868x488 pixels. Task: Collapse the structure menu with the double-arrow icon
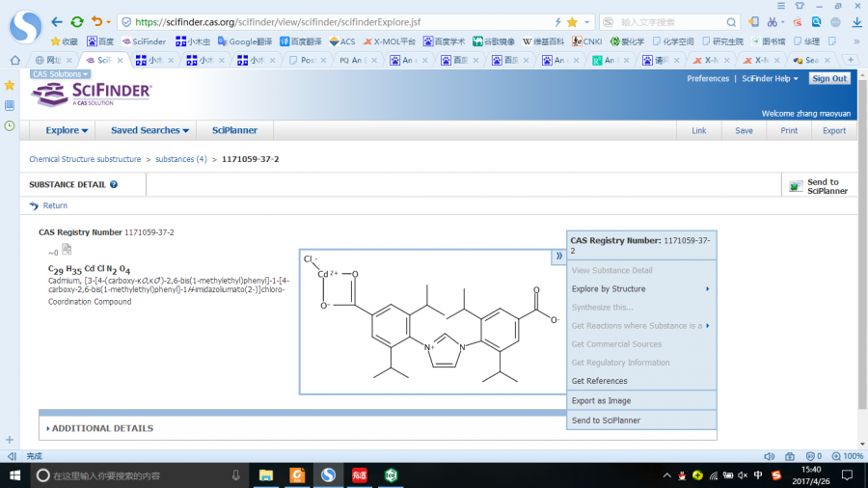point(558,257)
